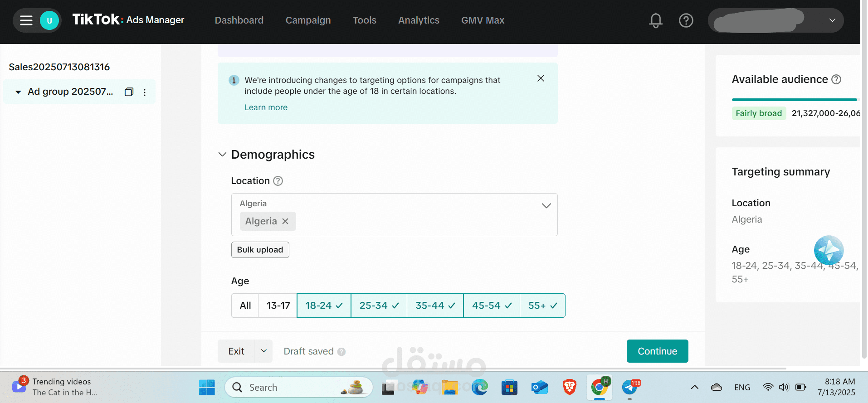The image size is (868, 403).
Task: Open the floating AI assistant icon
Action: 829,250
